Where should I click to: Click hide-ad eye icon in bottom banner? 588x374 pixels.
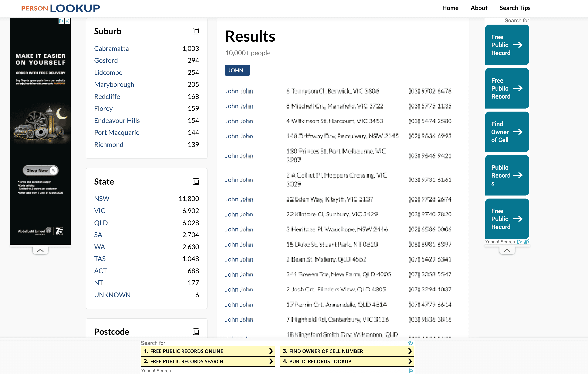pos(410,343)
